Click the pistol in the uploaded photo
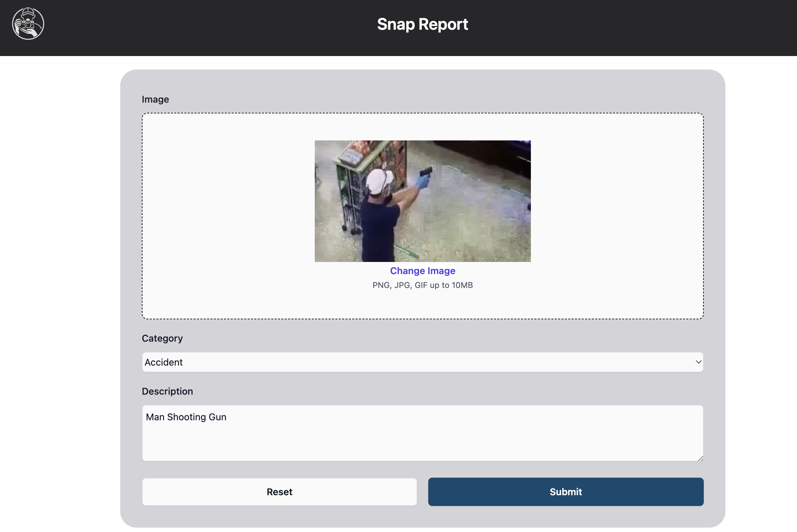Screen dimensions: 797x532 [426, 171]
